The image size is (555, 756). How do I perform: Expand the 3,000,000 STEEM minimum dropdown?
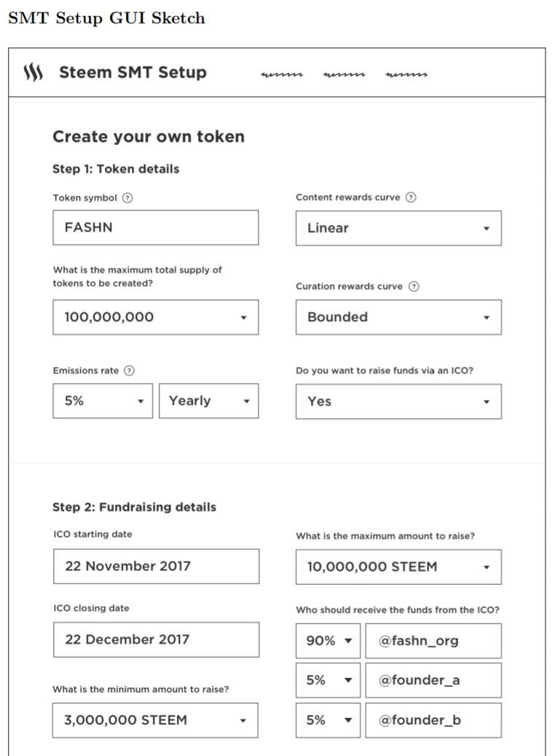point(155,720)
